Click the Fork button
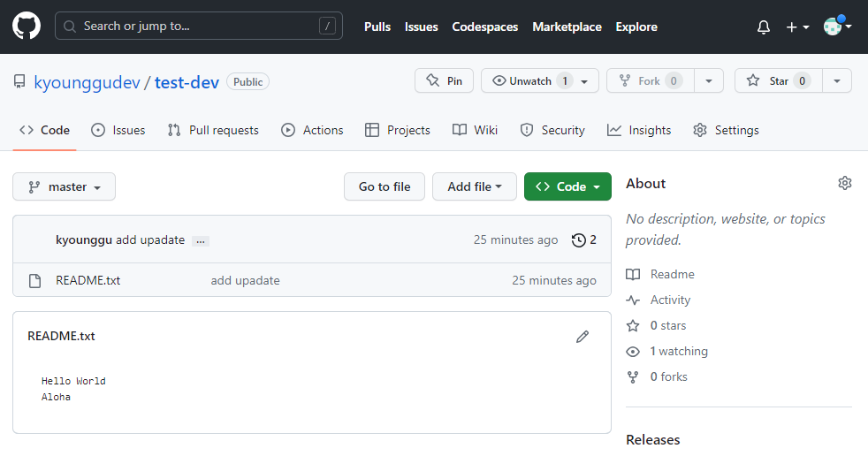The image size is (868, 456). [650, 80]
